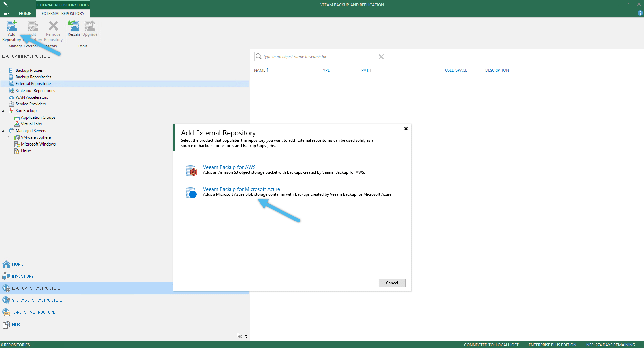Click the Azure blob storage icon
The width and height of the screenshot is (644, 348).
191,193
